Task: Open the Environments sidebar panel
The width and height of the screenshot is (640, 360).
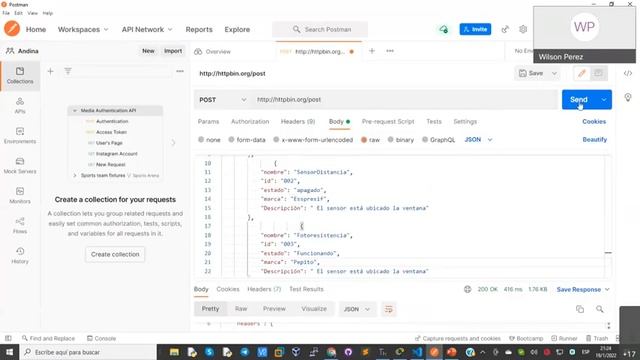Action: (20, 136)
